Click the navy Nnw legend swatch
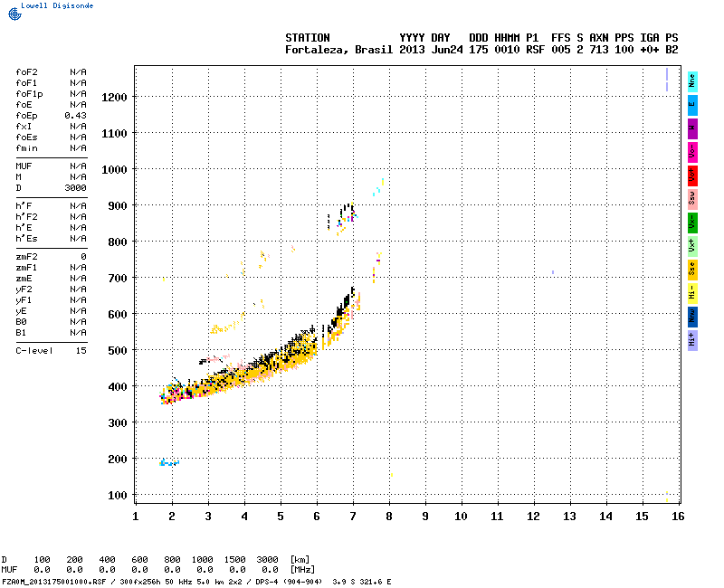724x588 pixels. coord(692,316)
